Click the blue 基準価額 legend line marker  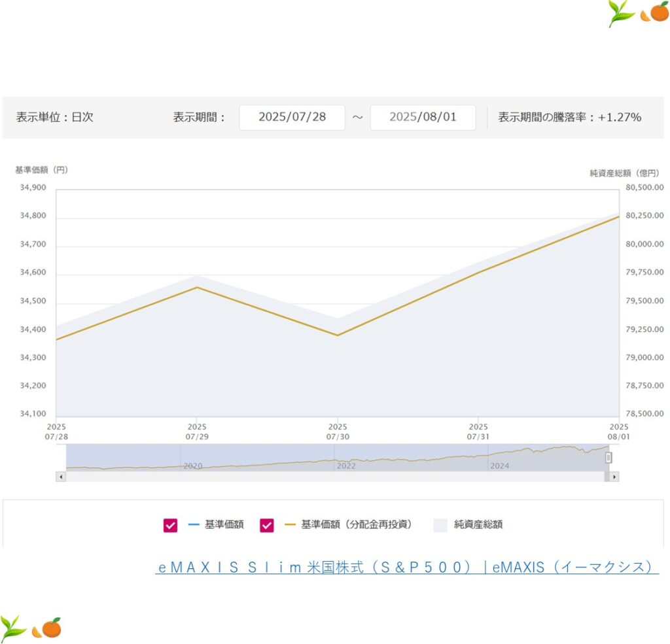pyautogui.click(x=194, y=524)
